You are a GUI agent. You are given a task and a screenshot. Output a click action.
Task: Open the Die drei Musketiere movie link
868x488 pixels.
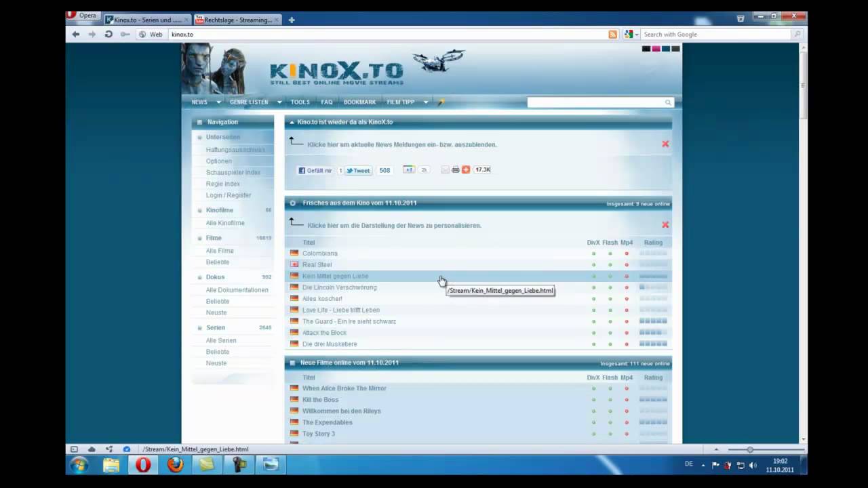pos(330,344)
